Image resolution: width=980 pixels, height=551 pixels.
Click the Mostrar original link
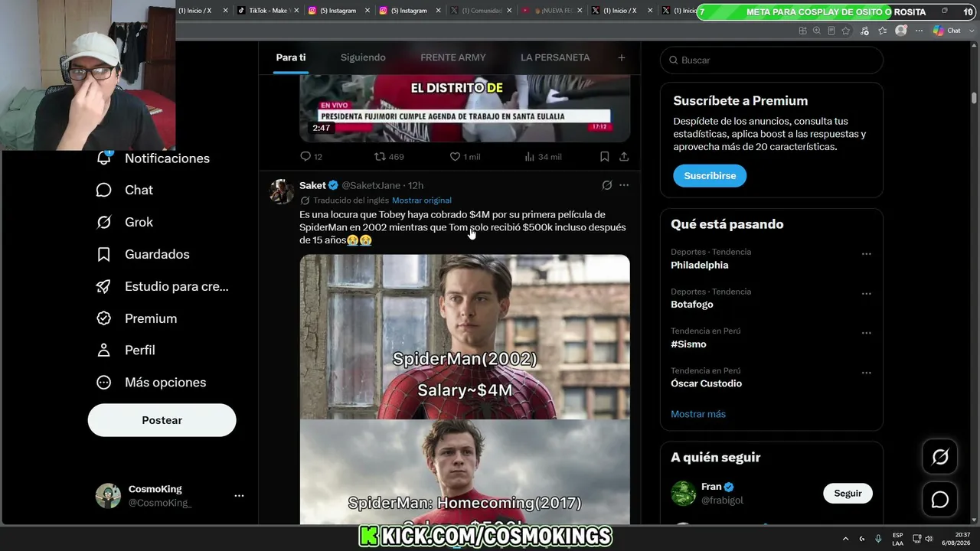pyautogui.click(x=422, y=201)
